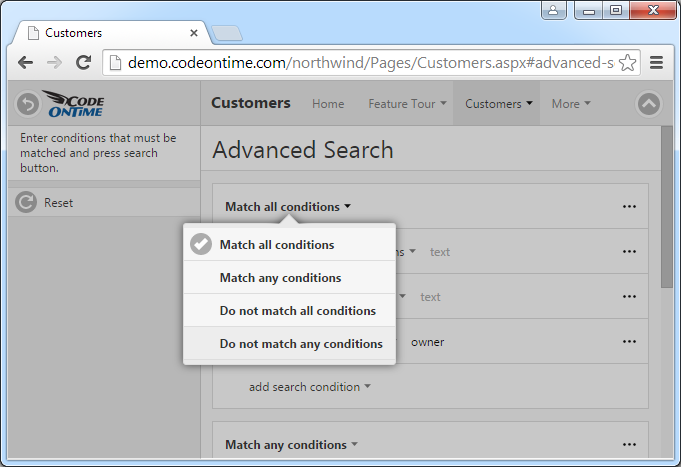Select the checked Match all conditions option

tap(277, 245)
